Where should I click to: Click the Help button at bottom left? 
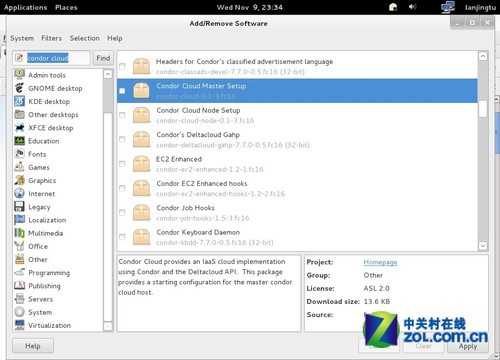(x=33, y=346)
